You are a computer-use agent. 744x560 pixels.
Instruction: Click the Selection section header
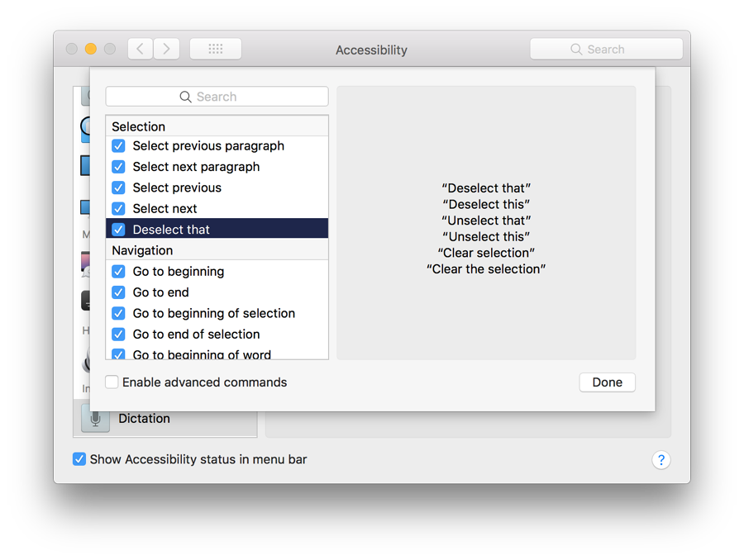click(x=217, y=126)
